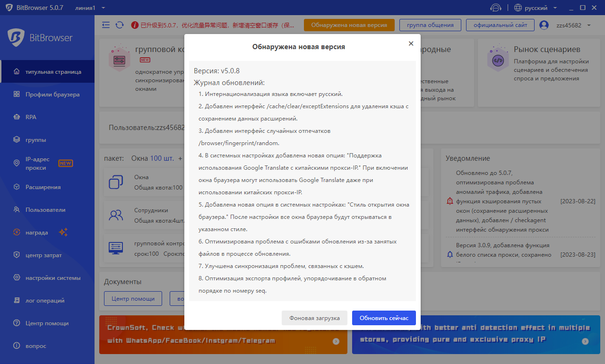Click the globe language icon
Viewport: 605px width, 364px height.
(518, 8)
